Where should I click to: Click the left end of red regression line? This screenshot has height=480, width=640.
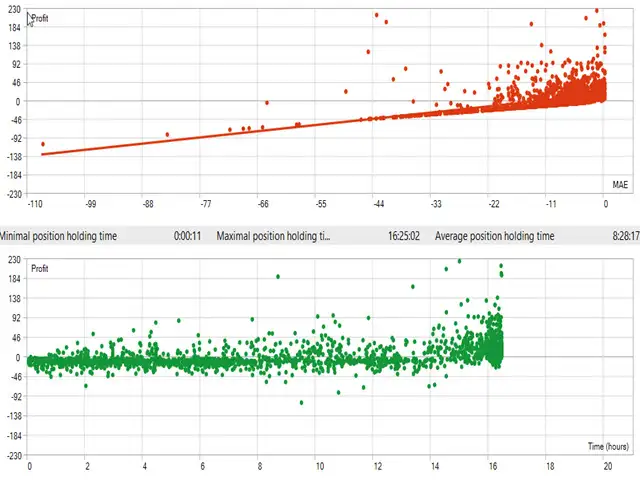(x=42, y=154)
